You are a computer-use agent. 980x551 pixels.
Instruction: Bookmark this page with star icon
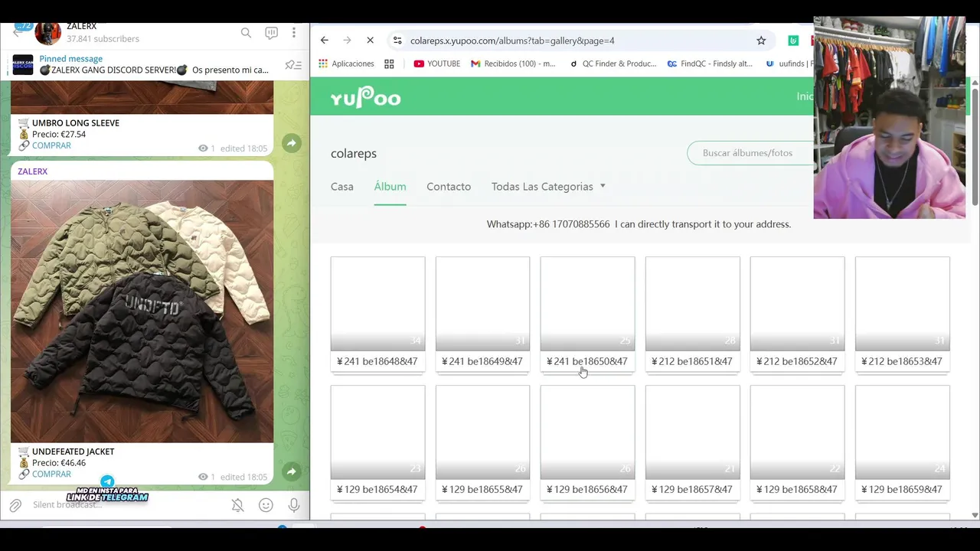(x=761, y=41)
